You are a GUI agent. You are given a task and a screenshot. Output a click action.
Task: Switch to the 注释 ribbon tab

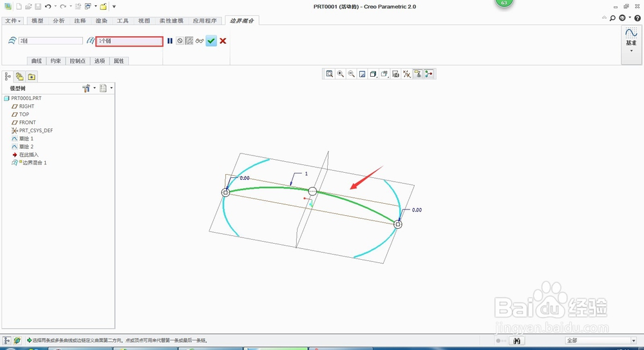(80, 21)
